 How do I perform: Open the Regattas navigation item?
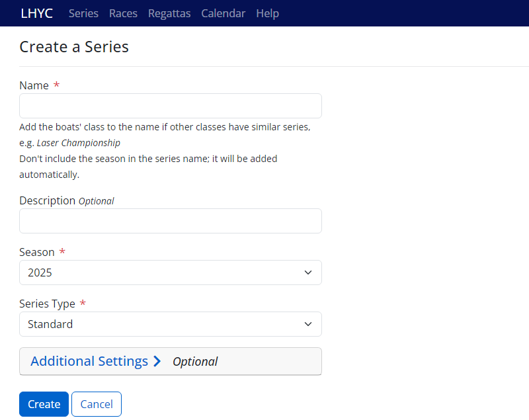pyautogui.click(x=169, y=13)
